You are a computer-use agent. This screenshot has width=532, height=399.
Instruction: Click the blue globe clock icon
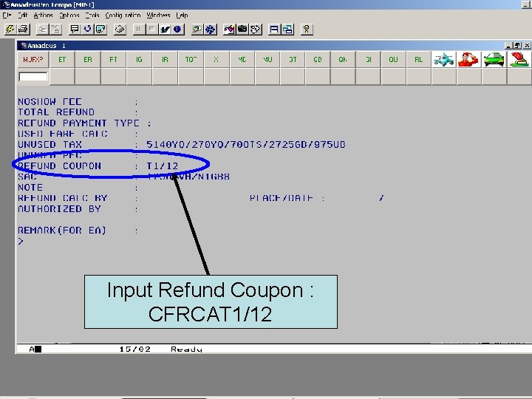tap(177, 29)
